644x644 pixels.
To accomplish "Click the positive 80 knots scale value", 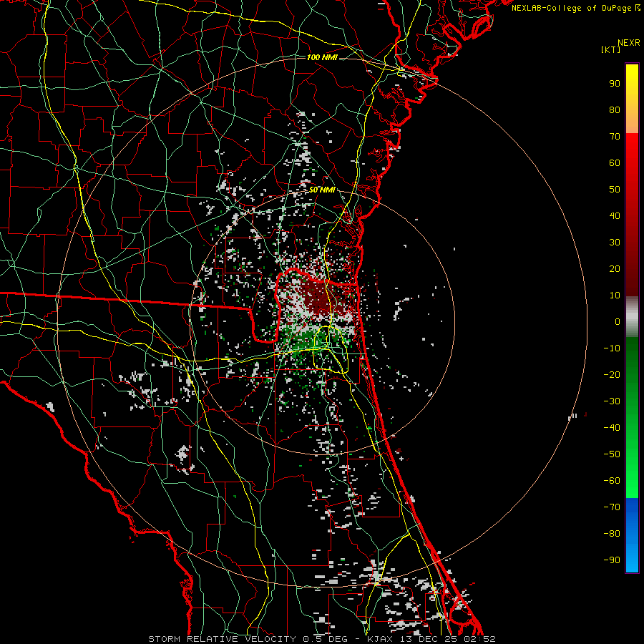I will pyautogui.click(x=615, y=109).
